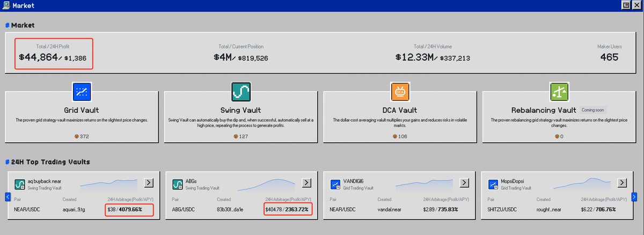Screen dimensions: 644x235
Task: Click Maker Users count 465
Action: [x=610, y=57]
